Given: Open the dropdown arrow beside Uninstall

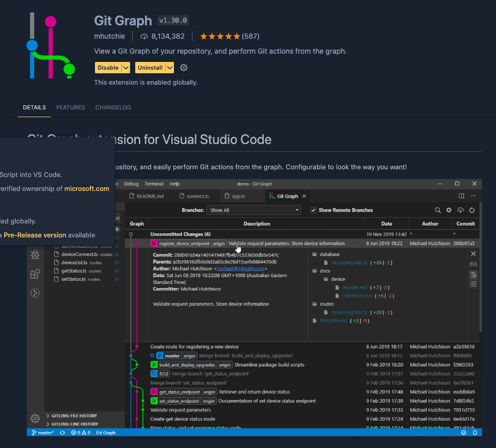Looking at the screenshot, I should [170, 68].
